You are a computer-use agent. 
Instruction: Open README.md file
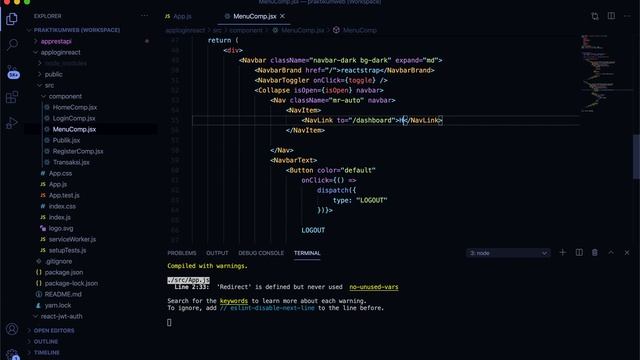(63, 295)
